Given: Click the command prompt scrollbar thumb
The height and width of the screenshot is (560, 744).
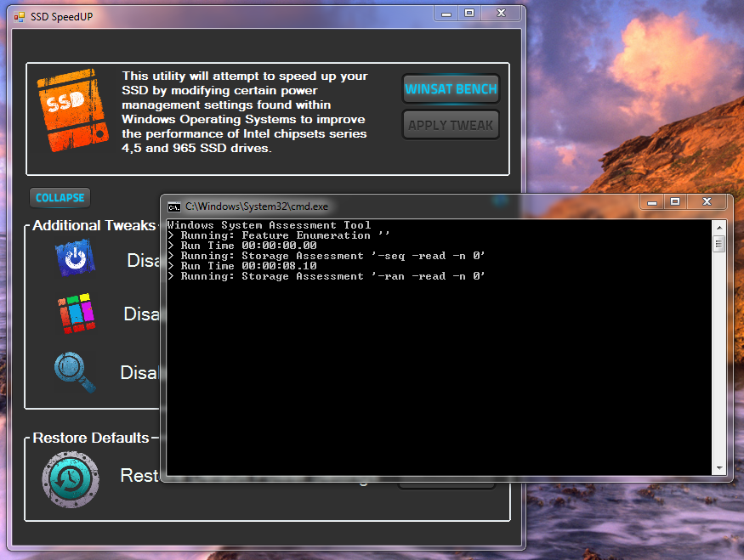Looking at the screenshot, I should tap(719, 244).
